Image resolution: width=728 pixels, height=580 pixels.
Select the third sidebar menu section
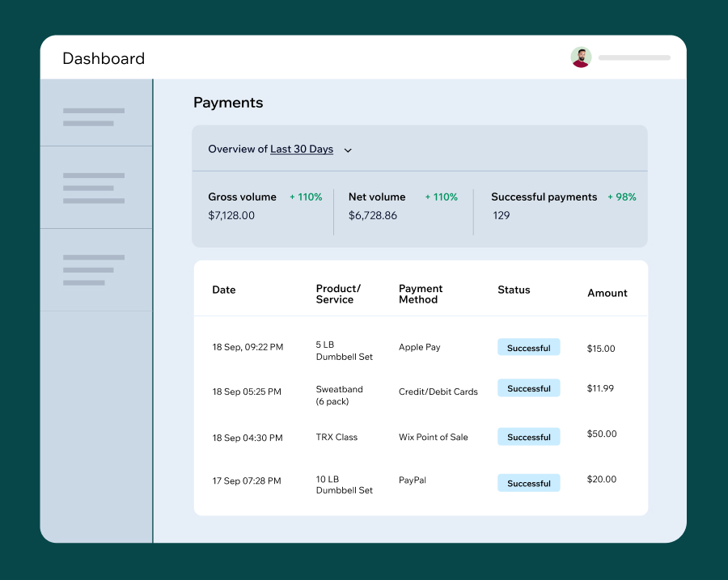point(96,270)
